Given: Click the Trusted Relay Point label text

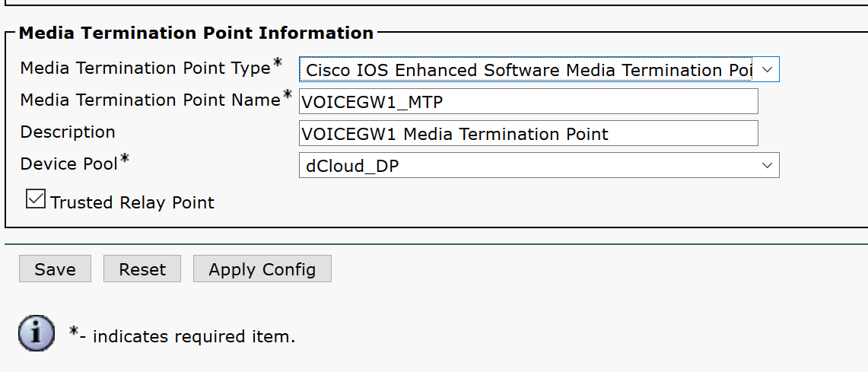Looking at the screenshot, I should (x=132, y=203).
